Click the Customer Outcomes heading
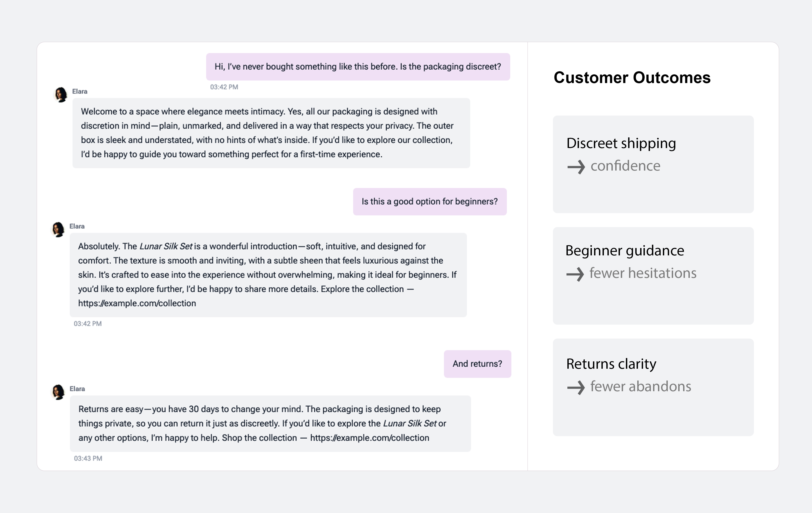 (632, 77)
